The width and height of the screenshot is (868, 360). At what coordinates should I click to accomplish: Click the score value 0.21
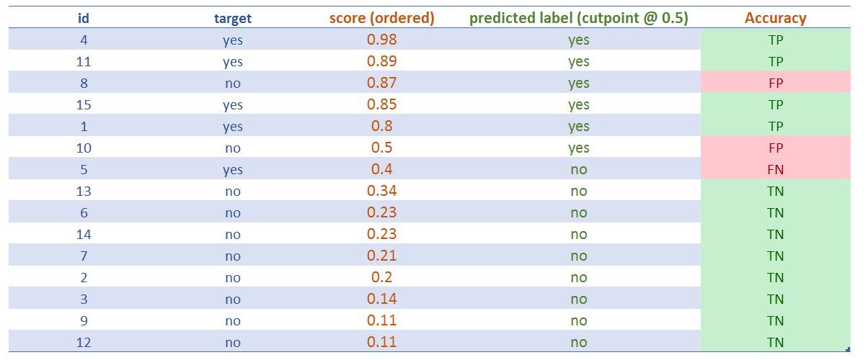(x=382, y=256)
